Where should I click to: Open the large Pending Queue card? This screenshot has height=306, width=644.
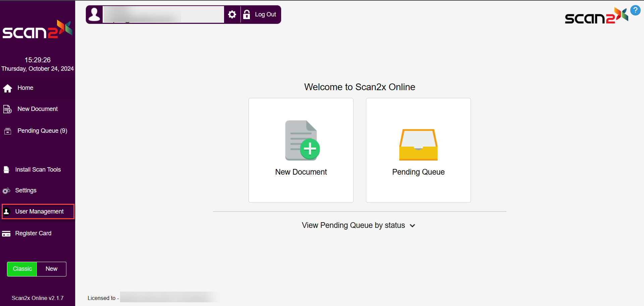coord(418,150)
